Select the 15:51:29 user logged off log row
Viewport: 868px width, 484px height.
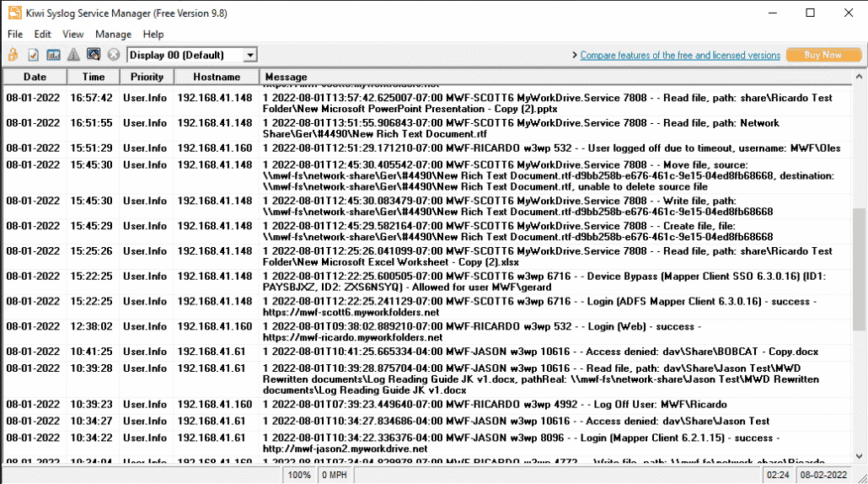[421, 148]
